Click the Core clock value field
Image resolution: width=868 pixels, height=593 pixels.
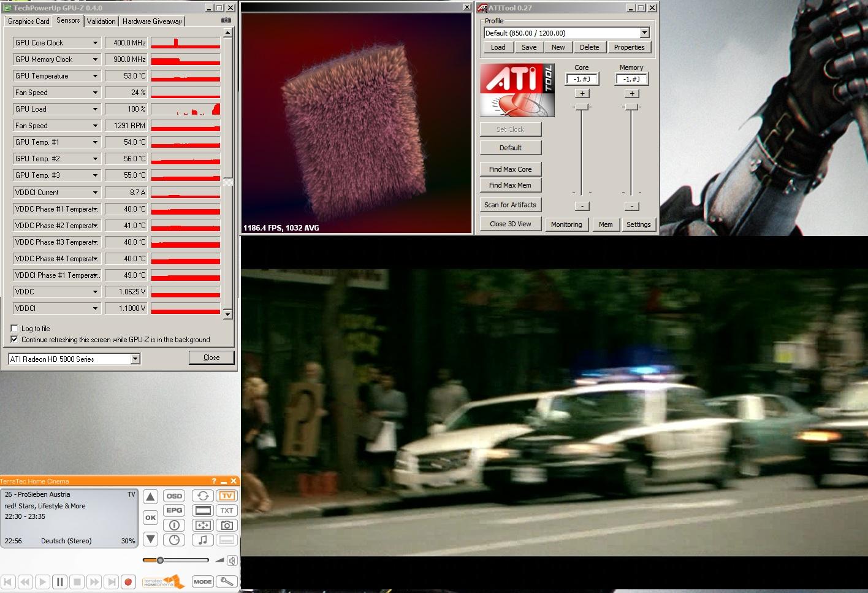point(582,79)
